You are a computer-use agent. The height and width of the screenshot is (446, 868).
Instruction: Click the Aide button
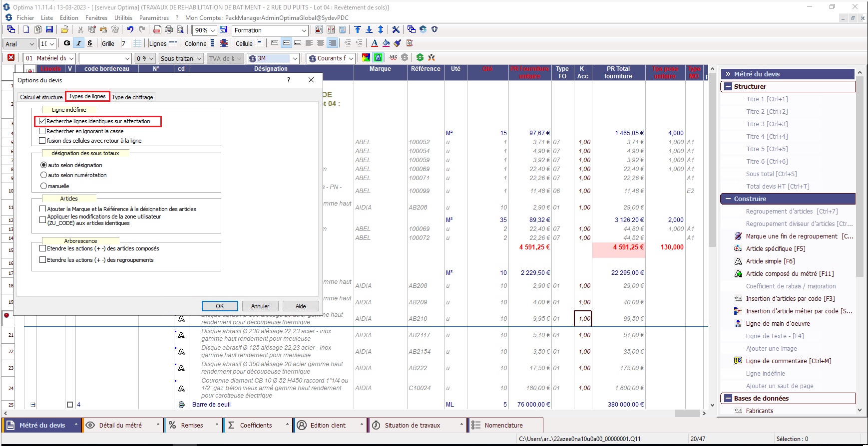coord(301,306)
